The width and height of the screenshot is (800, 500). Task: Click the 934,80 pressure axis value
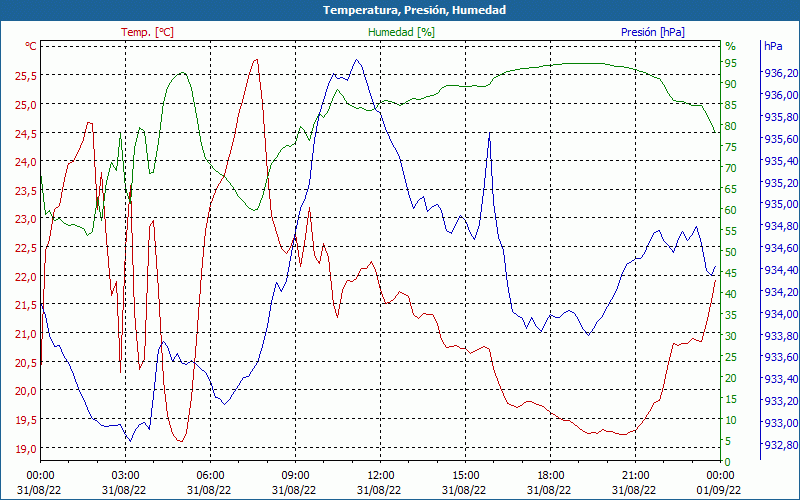tap(781, 226)
